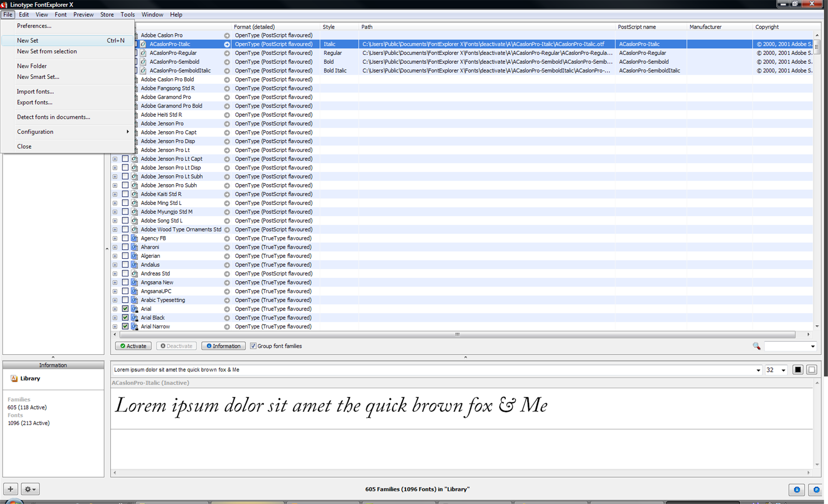Image resolution: width=828 pixels, height=504 pixels.
Task: Check the Algerian font checkbox
Action: (x=125, y=256)
